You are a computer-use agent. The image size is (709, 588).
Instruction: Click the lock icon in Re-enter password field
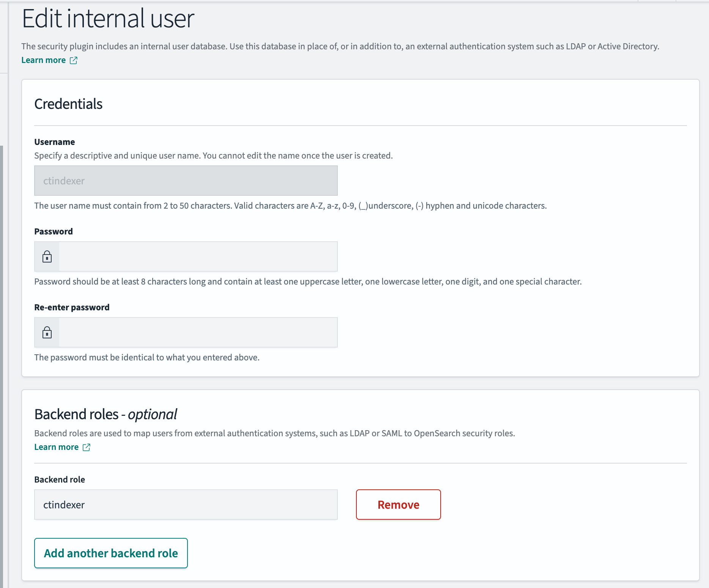click(47, 333)
